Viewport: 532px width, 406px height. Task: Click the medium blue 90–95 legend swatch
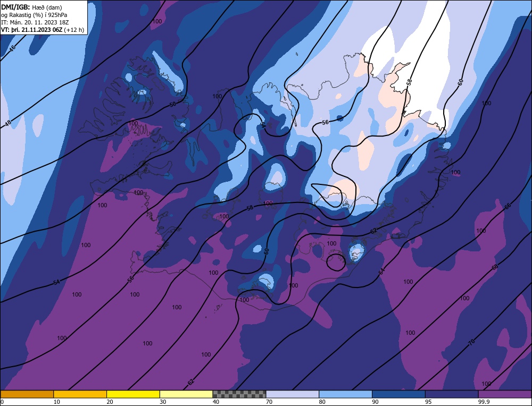398,394
